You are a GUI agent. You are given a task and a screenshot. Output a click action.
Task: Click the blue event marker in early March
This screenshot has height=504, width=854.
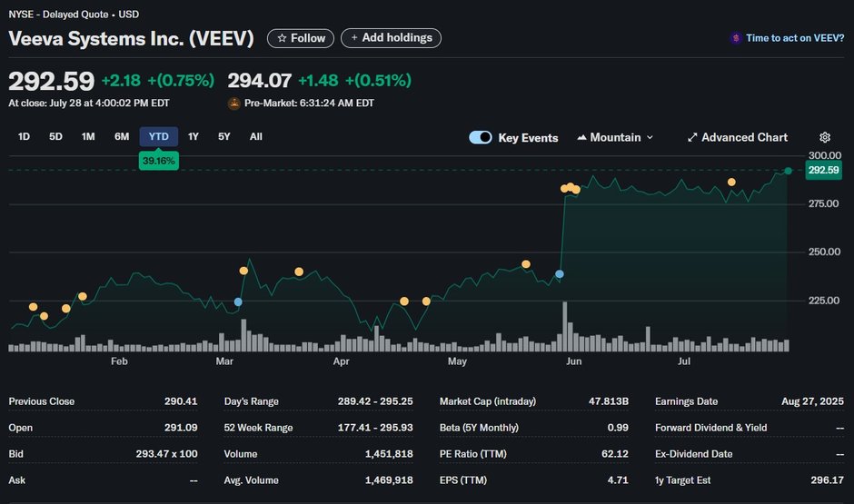(238, 301)
